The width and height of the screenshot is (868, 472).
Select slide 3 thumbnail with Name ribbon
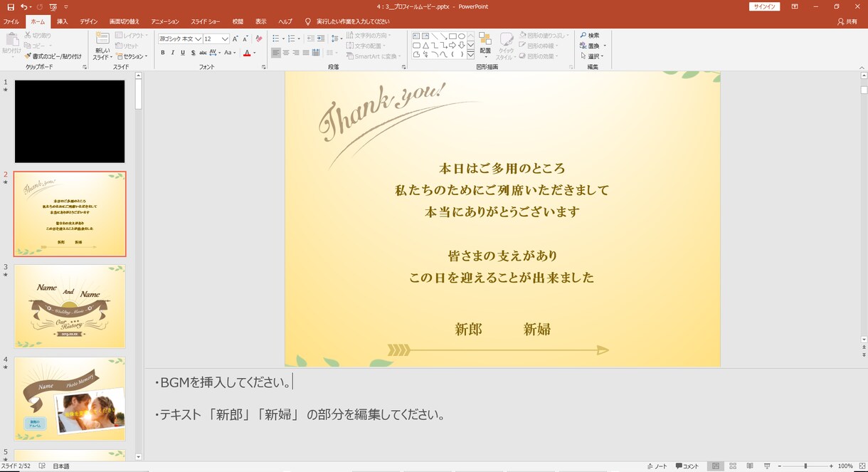[x=70, y=306]
